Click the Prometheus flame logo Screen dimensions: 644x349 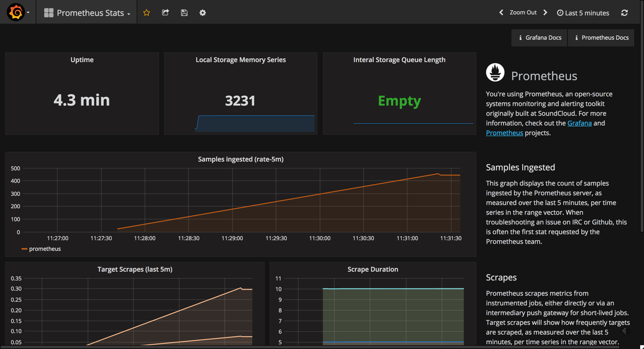tap(495, 72)
